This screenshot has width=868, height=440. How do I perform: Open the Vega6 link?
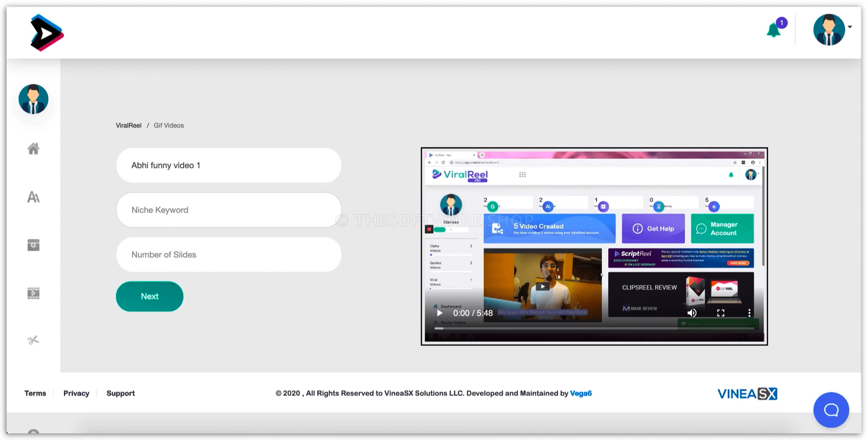pos(581,393)
